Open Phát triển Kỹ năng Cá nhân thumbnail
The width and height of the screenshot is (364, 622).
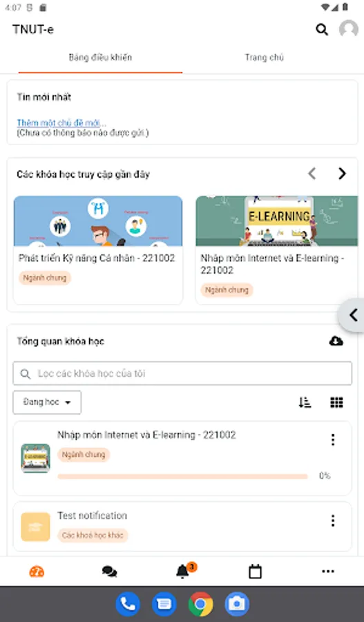pos(98,221)
